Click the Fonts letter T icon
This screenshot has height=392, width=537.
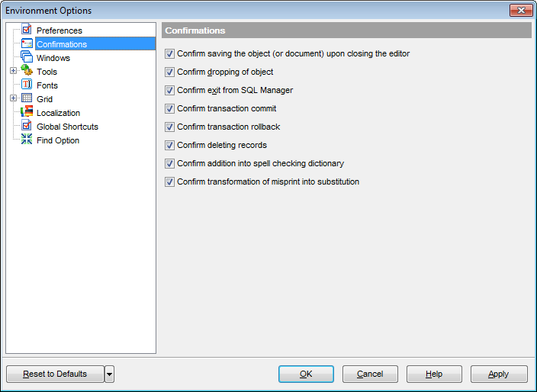[x=27, y=84]
